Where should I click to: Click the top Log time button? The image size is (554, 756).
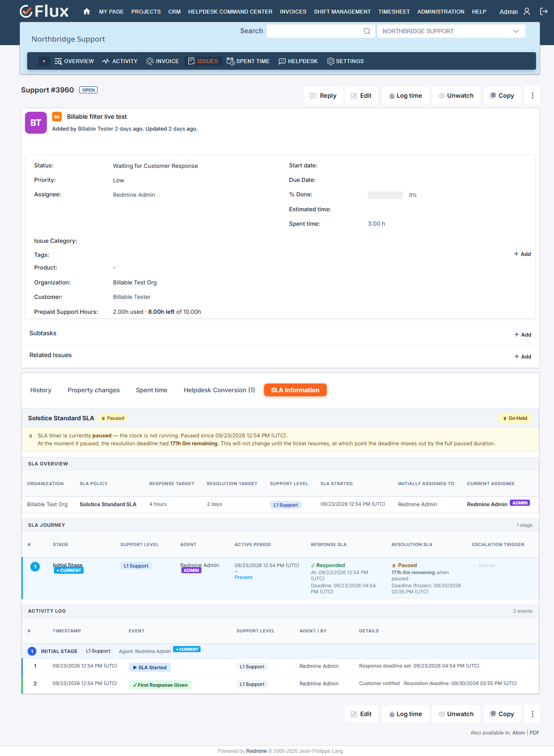[406, 96]
